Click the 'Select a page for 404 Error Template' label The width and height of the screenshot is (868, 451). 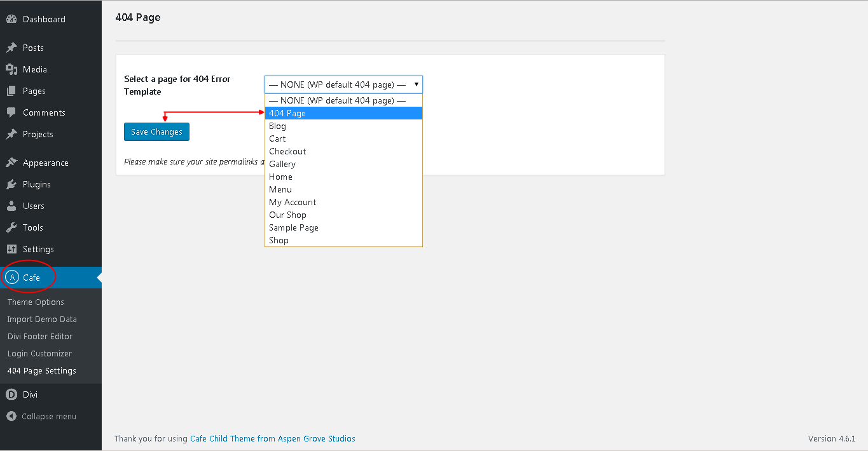177,85
